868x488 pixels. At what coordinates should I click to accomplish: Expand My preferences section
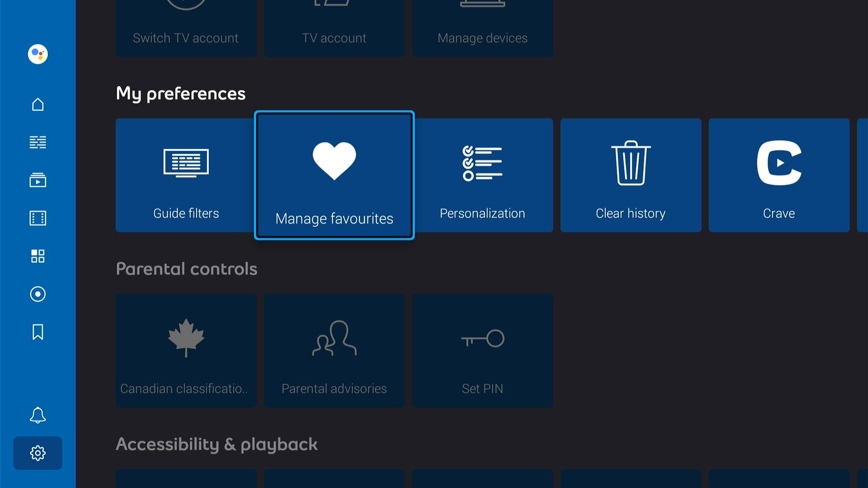(181, 92)
